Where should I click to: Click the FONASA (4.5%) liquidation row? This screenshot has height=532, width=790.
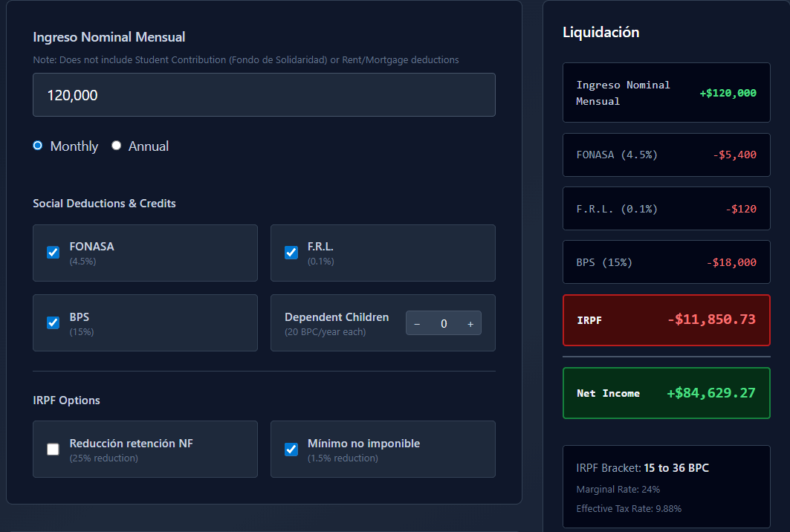(x=666, y=155)
